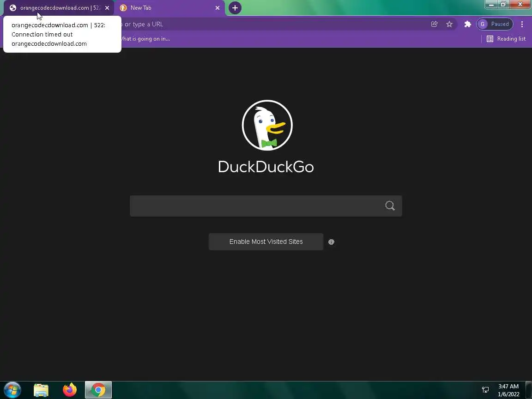Open the Windows Start menu
532x399 pixels.
(12, 390)
